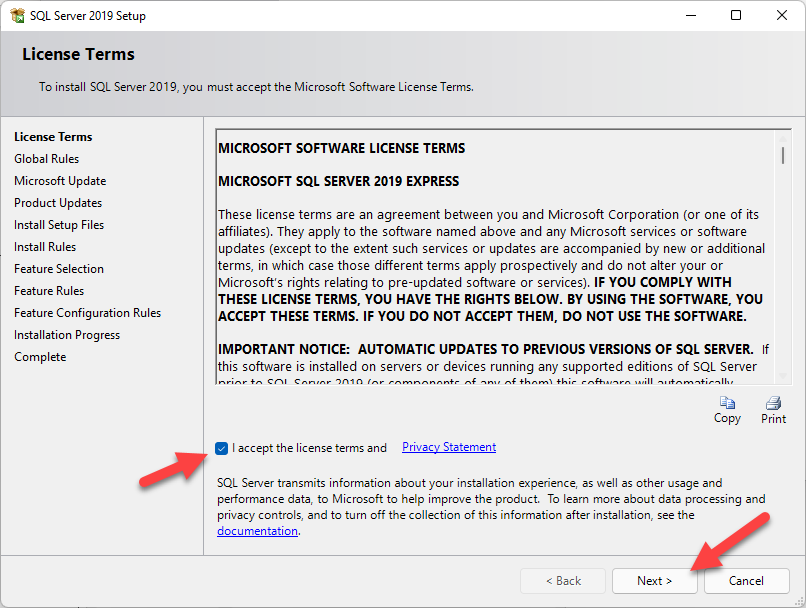Click the SQL Server Setup title bar icon
The height and width of the screenshot is (608, 806).
point(17,15)
